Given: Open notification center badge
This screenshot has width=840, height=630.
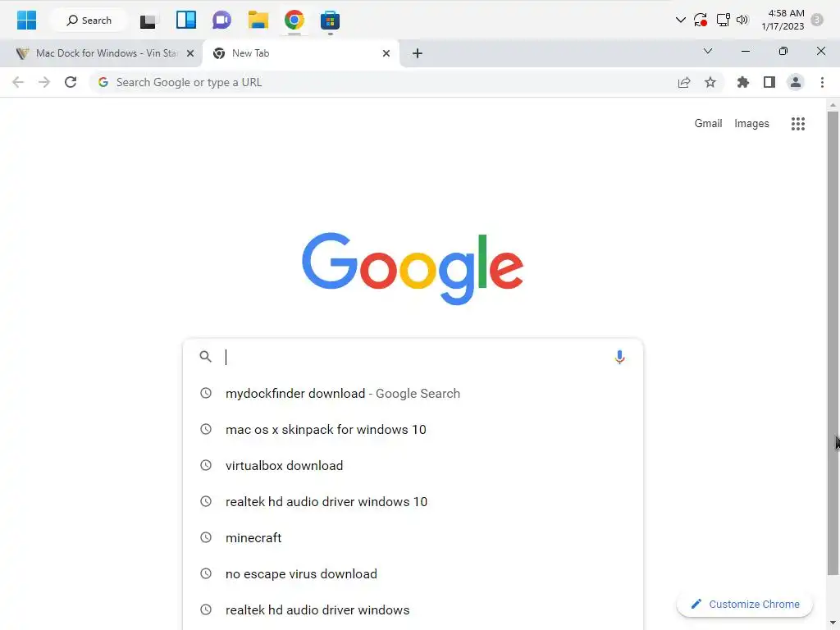Looking at the screenshot, I should coord(816,20).
